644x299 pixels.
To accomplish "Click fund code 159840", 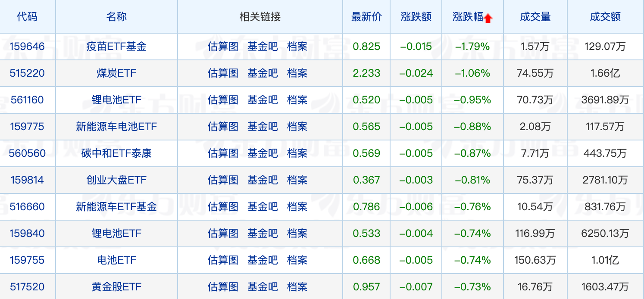I will [27, 234].
